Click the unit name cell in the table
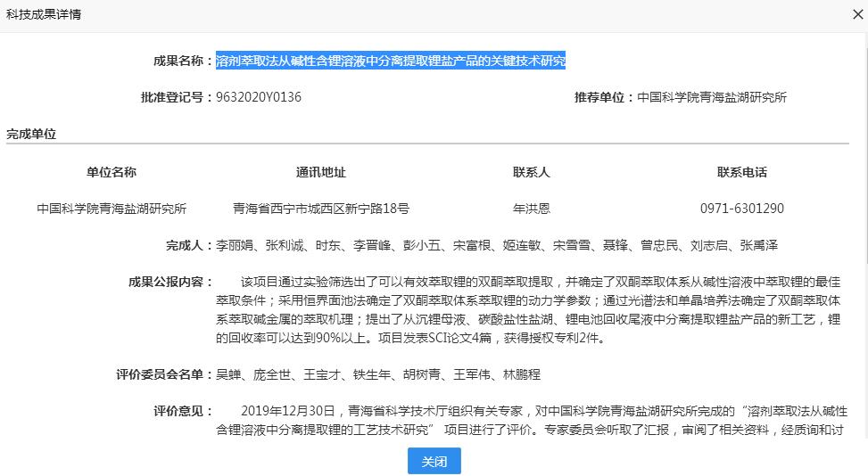 [112, 209]
